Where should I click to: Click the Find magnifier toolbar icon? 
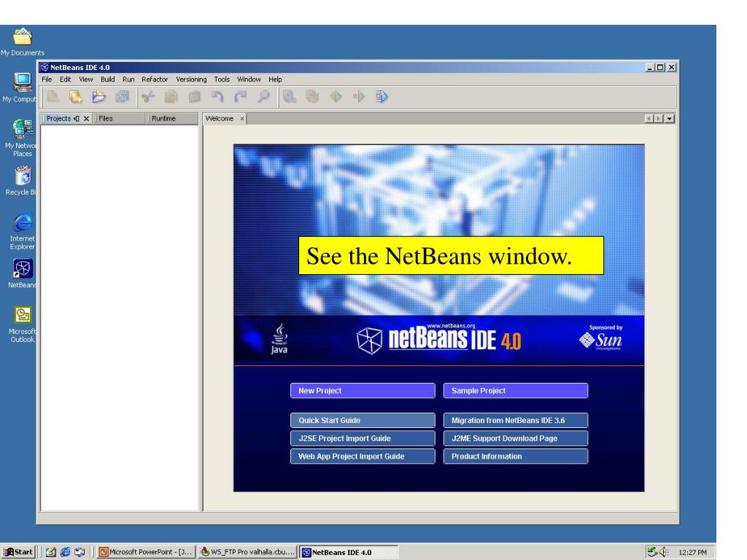click(x=263, y=97)
